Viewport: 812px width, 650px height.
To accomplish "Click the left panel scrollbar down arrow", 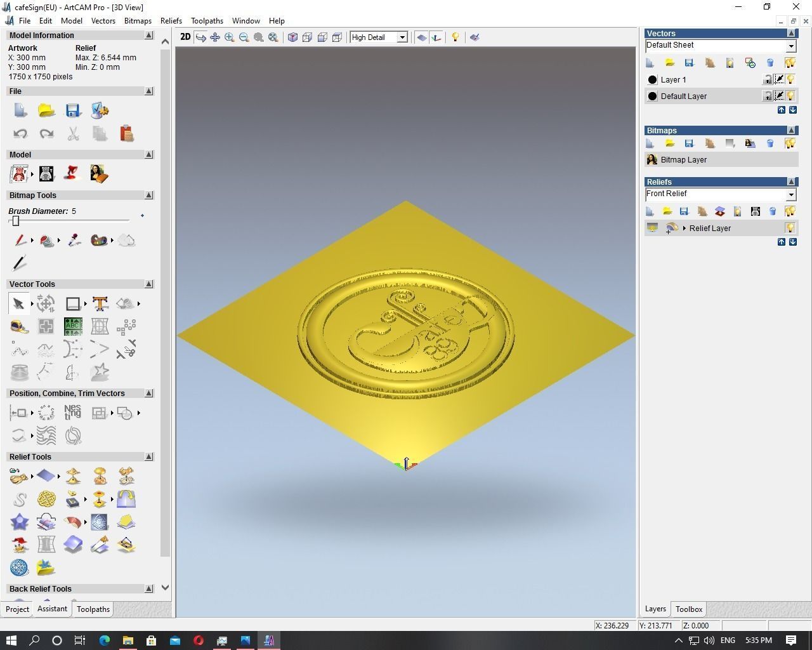I will [166, 588].
